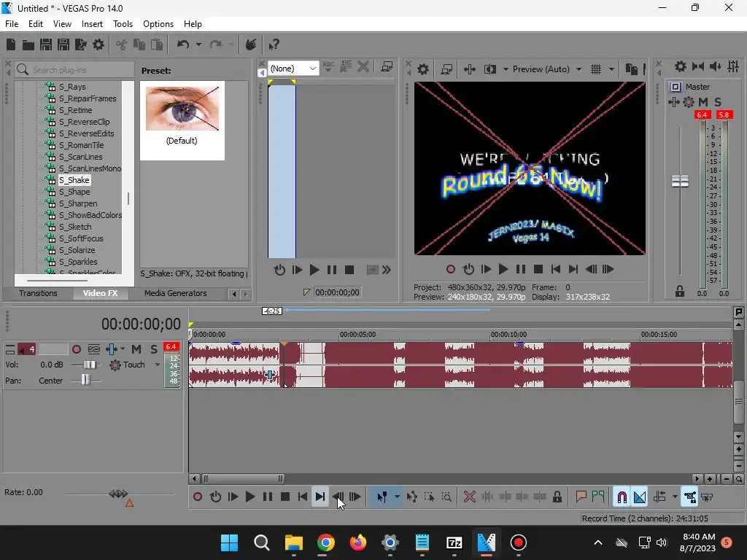
Task: Click the timeline Stop button
Action: click(285, 497)
